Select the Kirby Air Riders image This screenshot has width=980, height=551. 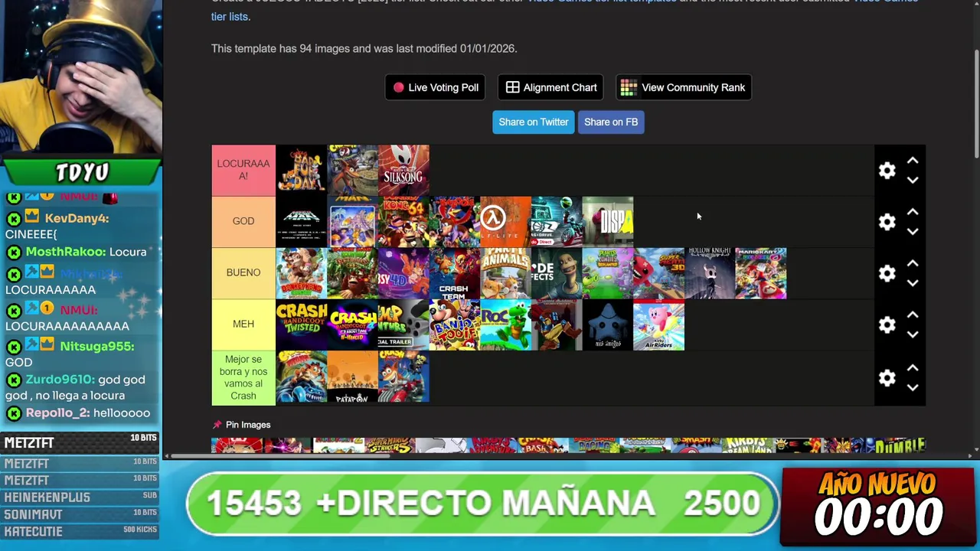coord(659,324)
